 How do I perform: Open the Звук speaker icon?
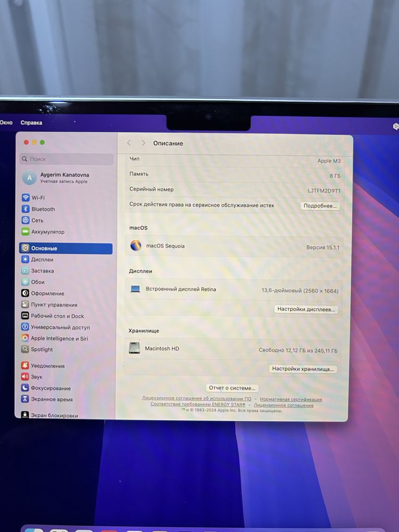pyautogui.click(x=25, y=377)
